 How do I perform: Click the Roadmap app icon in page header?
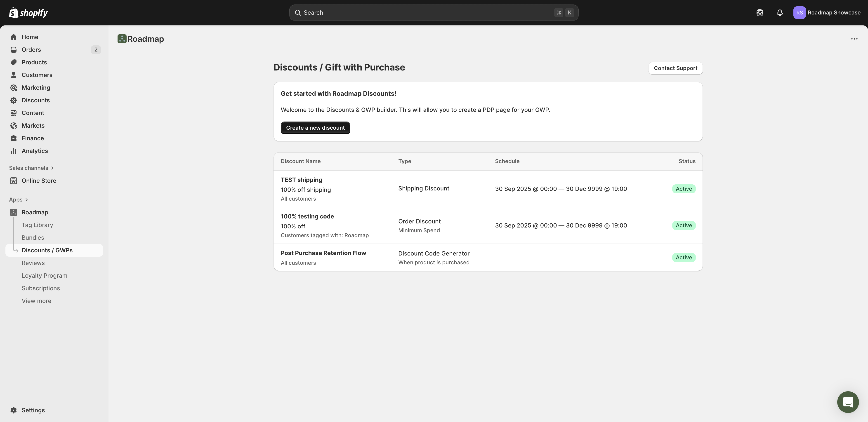122,39
